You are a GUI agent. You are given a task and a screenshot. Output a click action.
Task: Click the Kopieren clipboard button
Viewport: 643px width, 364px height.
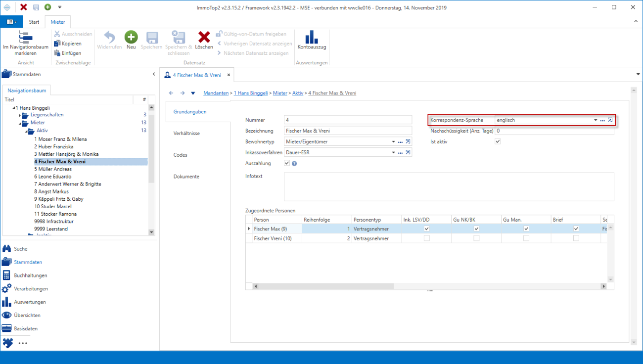tap(68, 44)
